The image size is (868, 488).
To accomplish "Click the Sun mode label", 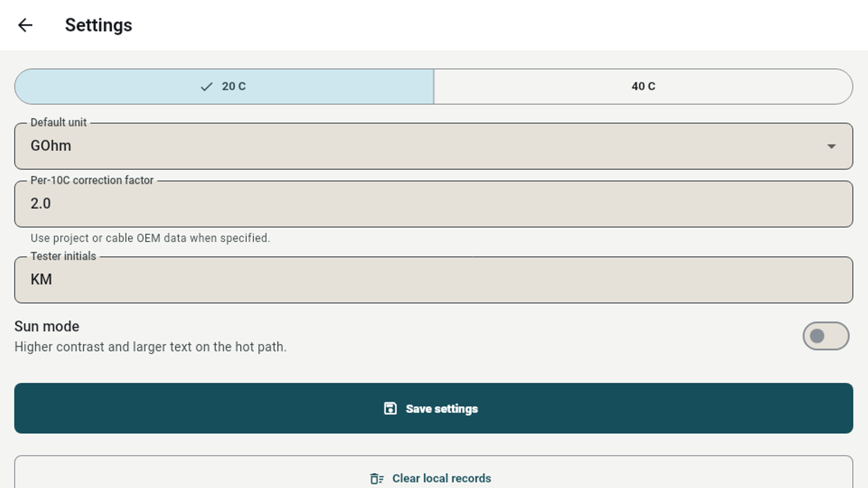I will (47, 326).
